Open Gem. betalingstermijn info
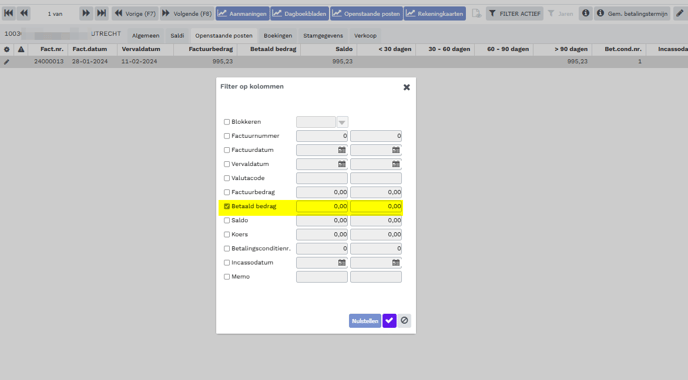 click(632, 14)
